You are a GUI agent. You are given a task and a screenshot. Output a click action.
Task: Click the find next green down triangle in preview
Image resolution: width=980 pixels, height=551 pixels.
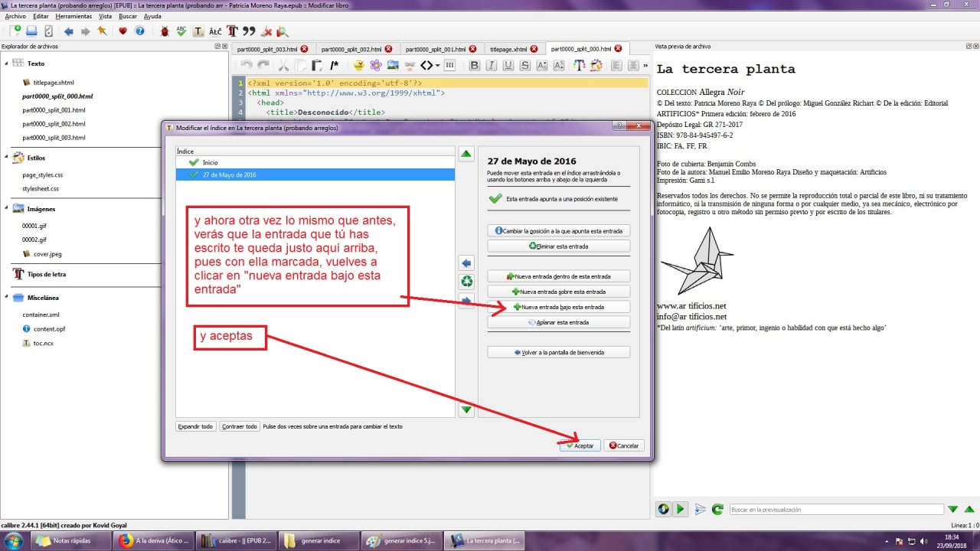(x=953, y=509)
